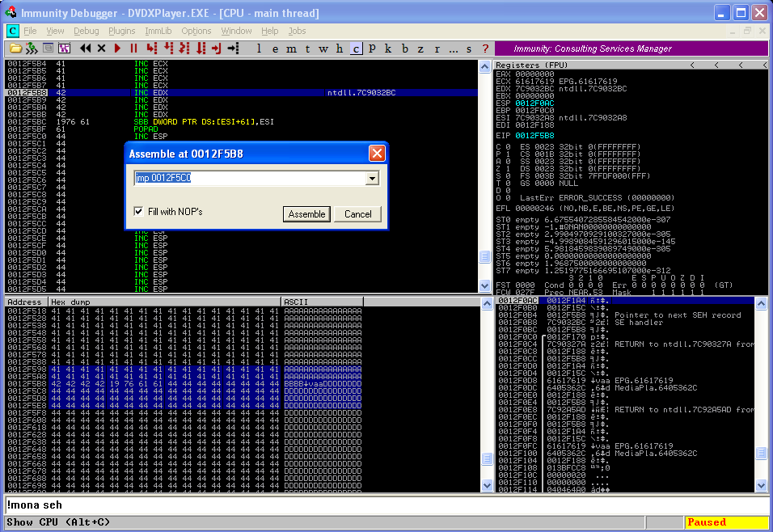Click the gray list window toolbar icon
Screen dimensions: 773x532
(x=48, y=49)
